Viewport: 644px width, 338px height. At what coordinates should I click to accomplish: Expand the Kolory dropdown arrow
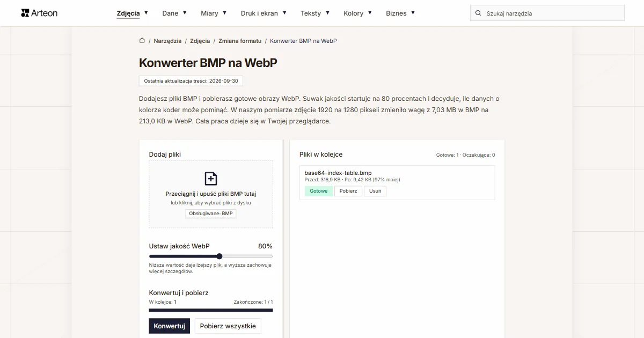click(x=370, y=13)
